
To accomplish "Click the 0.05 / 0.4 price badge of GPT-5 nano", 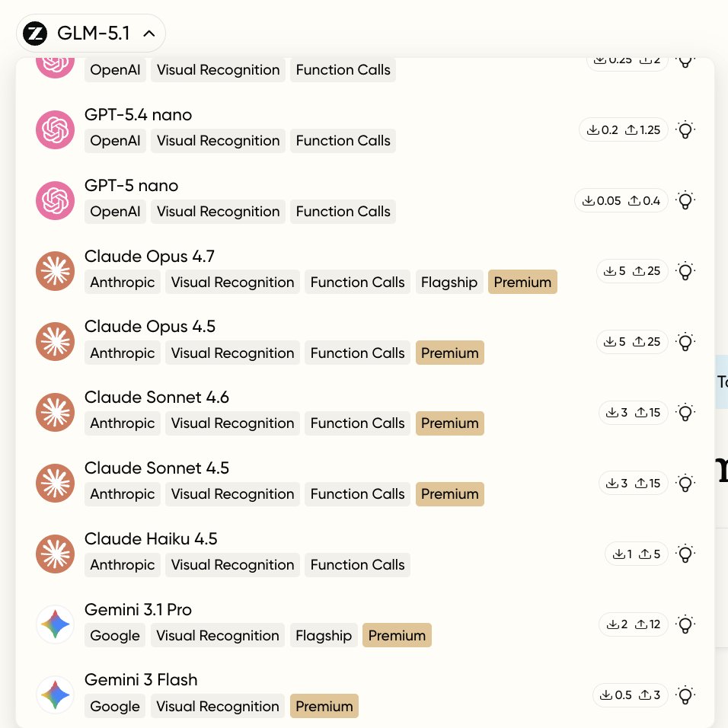I will point(621,200).
